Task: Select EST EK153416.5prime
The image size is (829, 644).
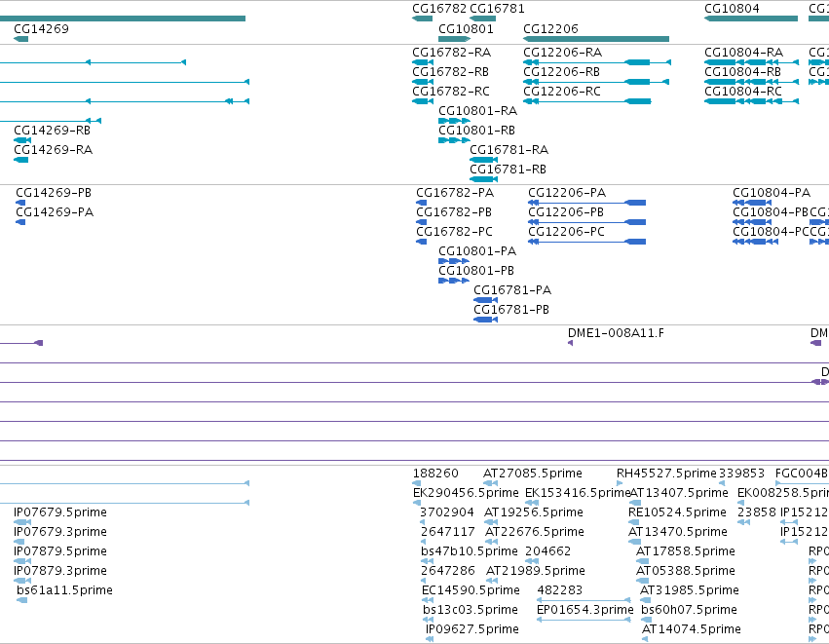Action: point(578,493)
